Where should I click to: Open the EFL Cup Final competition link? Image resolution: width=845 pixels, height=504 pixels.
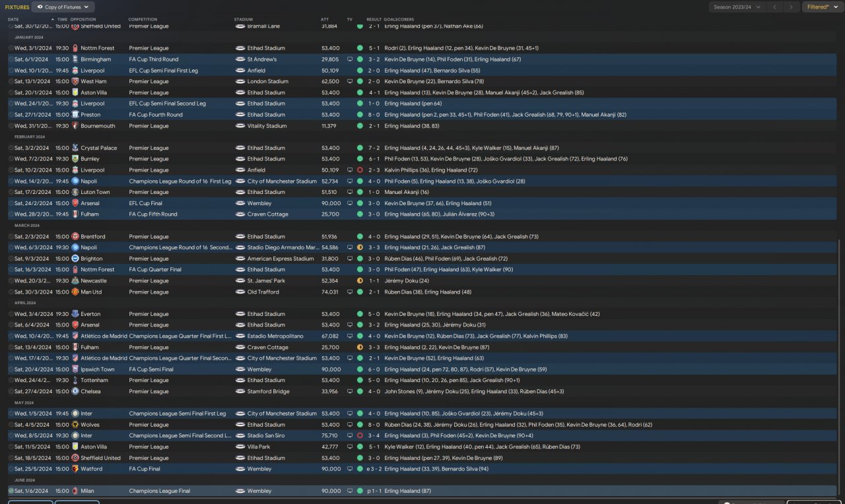(x=149, y=203)
